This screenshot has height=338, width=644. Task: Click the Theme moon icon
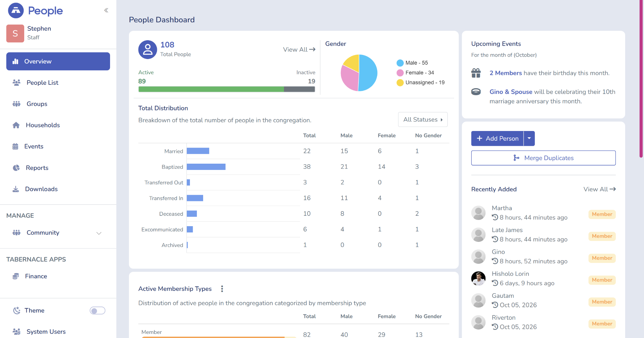click(16, 310)
